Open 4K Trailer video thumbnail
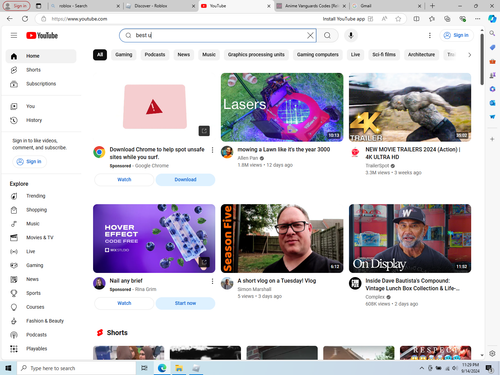500x375 pixels. [410, 107]
